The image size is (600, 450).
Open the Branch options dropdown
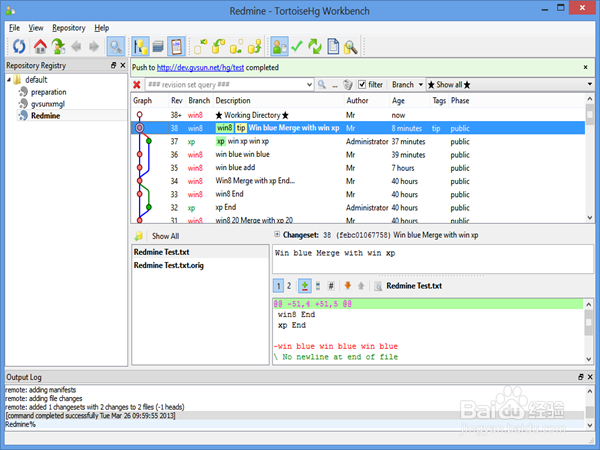tap(406, 85)
